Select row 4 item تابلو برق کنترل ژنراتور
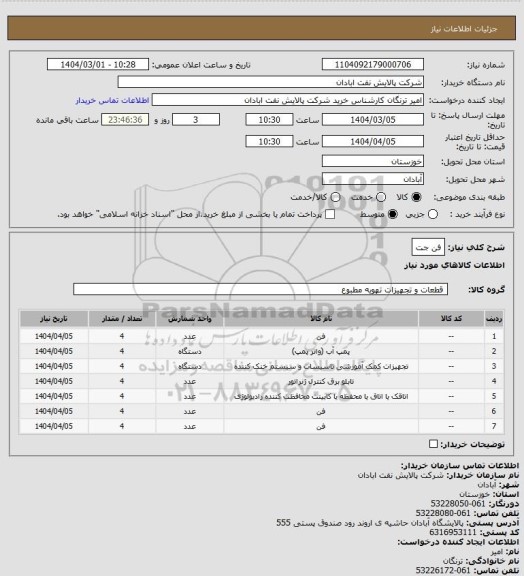 [x=321, y=382]
